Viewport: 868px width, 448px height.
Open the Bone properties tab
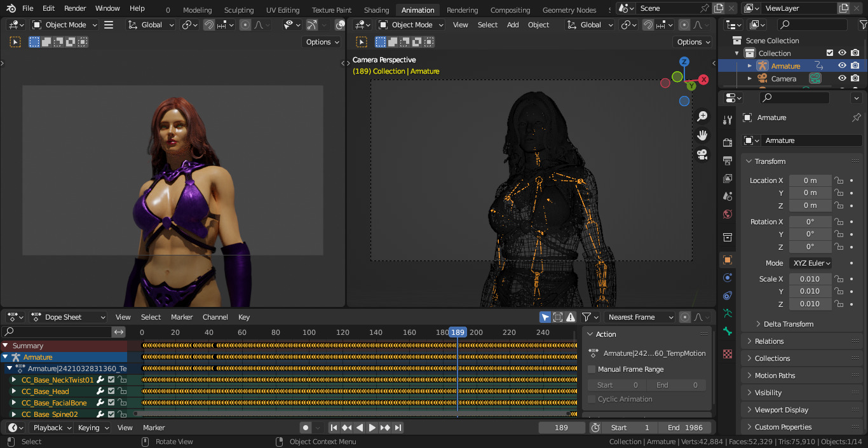(x=728, y=331)
